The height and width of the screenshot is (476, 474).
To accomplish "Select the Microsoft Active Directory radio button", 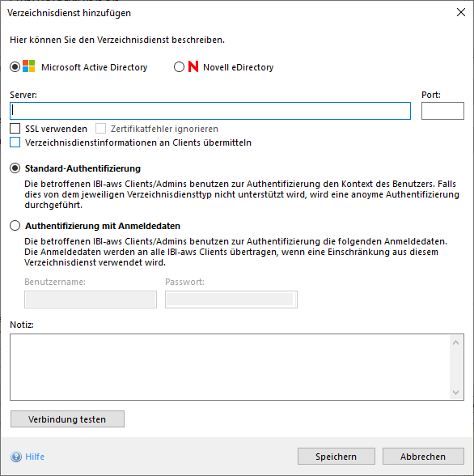I will [15, 66].
